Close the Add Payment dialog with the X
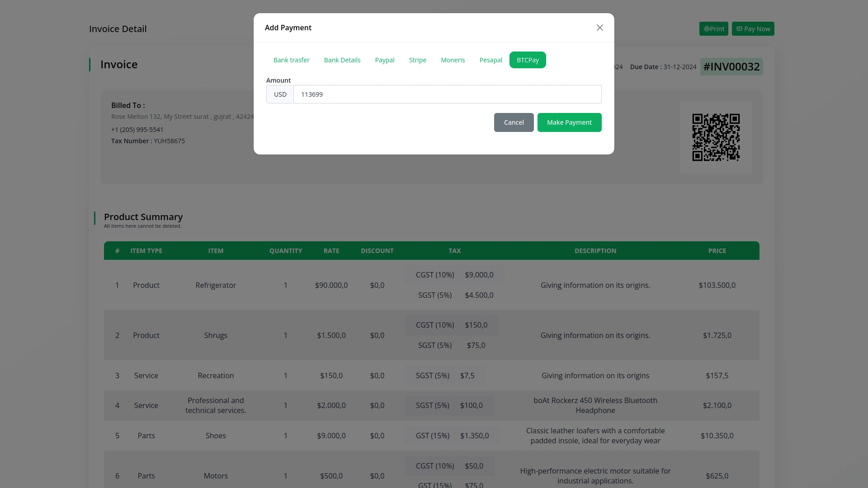868x488 pixels. click(599, 28)
